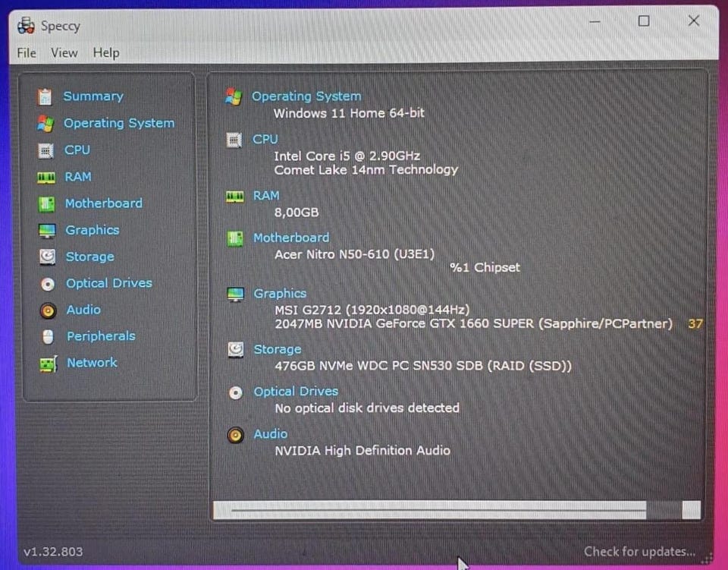Image resolution: width=728 pixels, height=570 pixels.
Task: Click the Windows 11 Home 64-bit text
Action: point(349,113)
